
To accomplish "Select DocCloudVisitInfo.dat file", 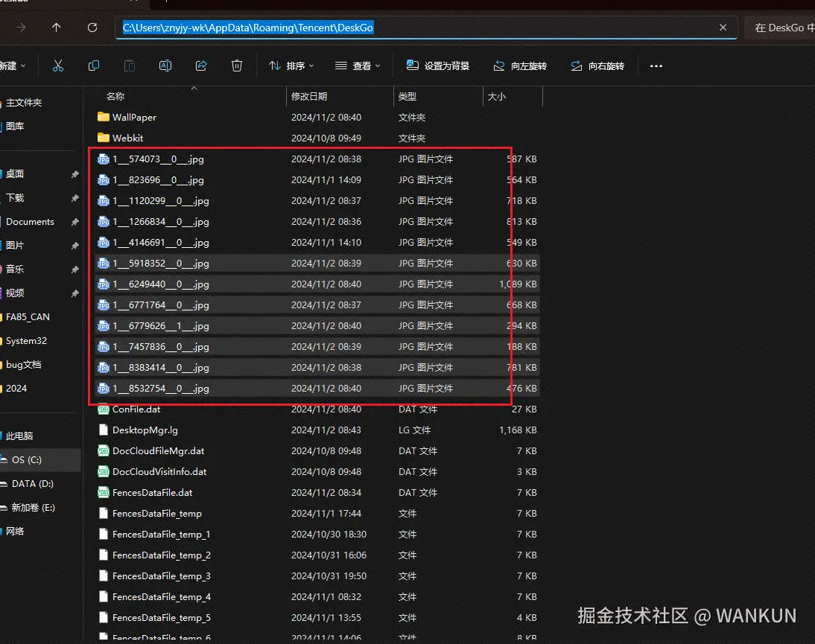I will click(317, 471).
